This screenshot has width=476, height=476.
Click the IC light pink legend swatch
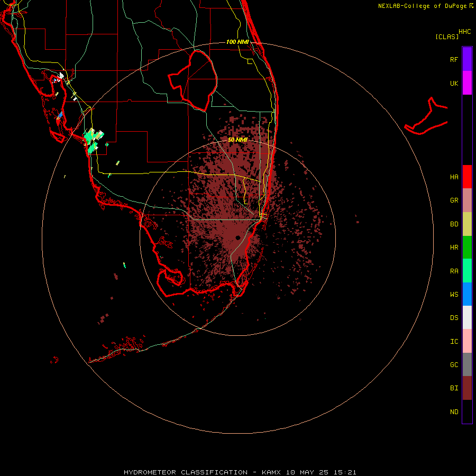[x=467, y=341]
